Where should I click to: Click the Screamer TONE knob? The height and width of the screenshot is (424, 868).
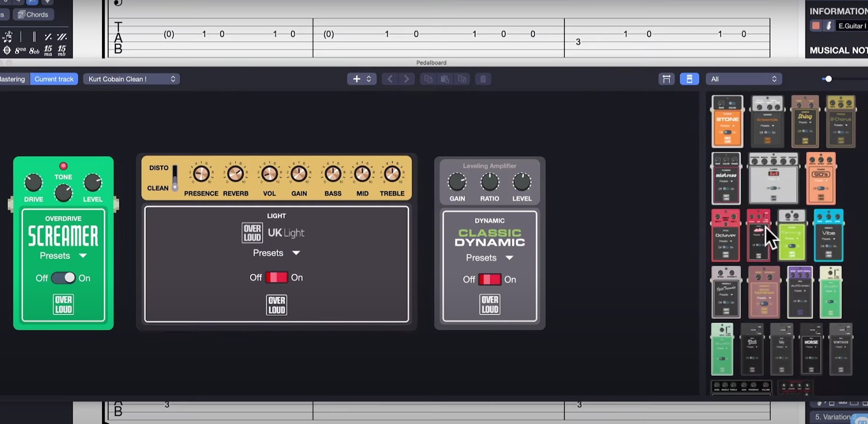[63, 192]
